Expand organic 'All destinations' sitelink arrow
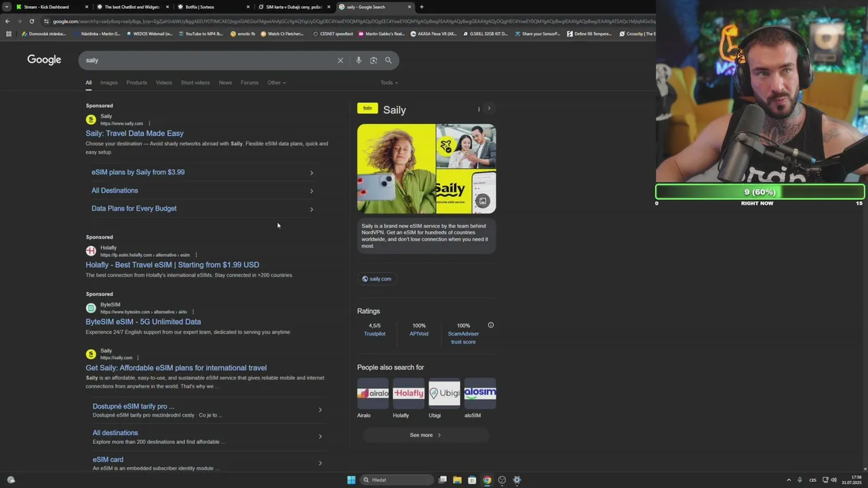 (x=320, y=436)
